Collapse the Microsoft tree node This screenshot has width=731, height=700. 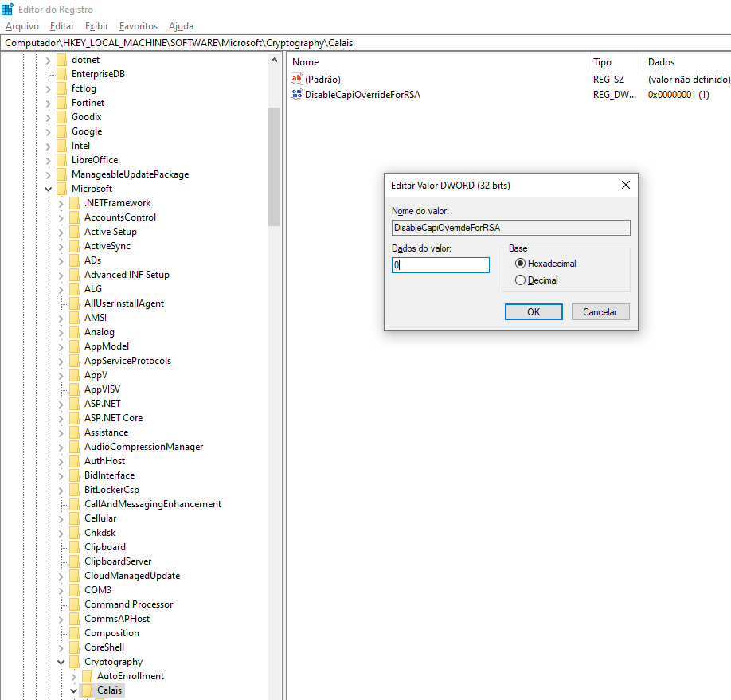coord(48,189)
